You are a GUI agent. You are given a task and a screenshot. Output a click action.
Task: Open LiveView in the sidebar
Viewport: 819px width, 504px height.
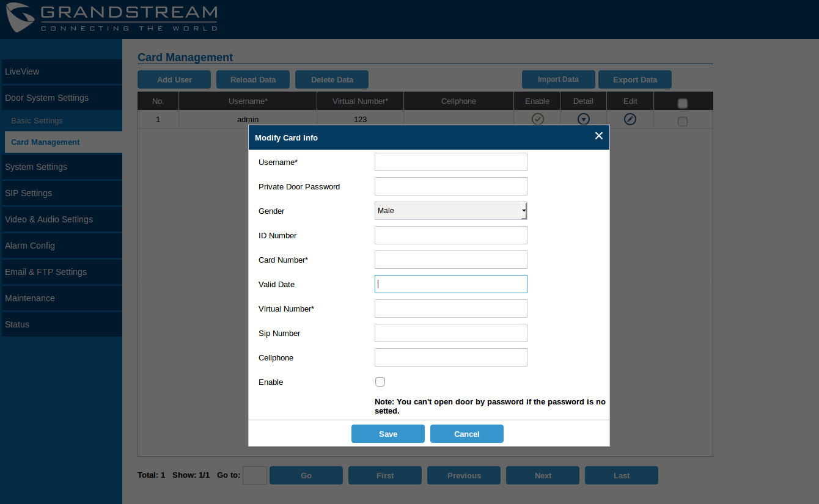[x=61, y=71]
